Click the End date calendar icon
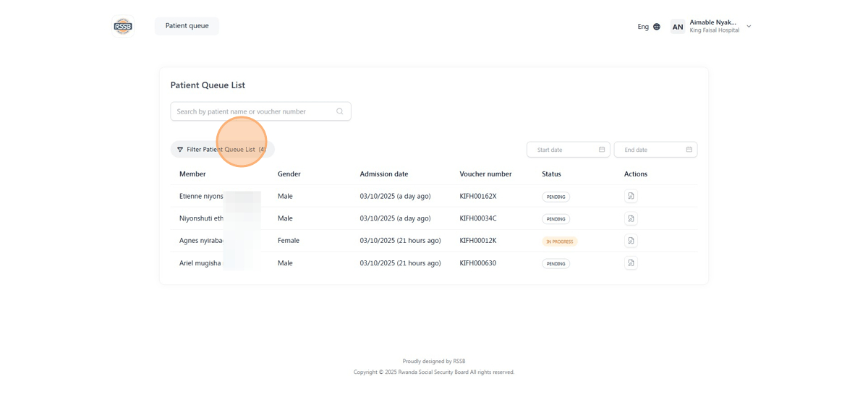The image size is (868, 397). click(x=689, y=150)
